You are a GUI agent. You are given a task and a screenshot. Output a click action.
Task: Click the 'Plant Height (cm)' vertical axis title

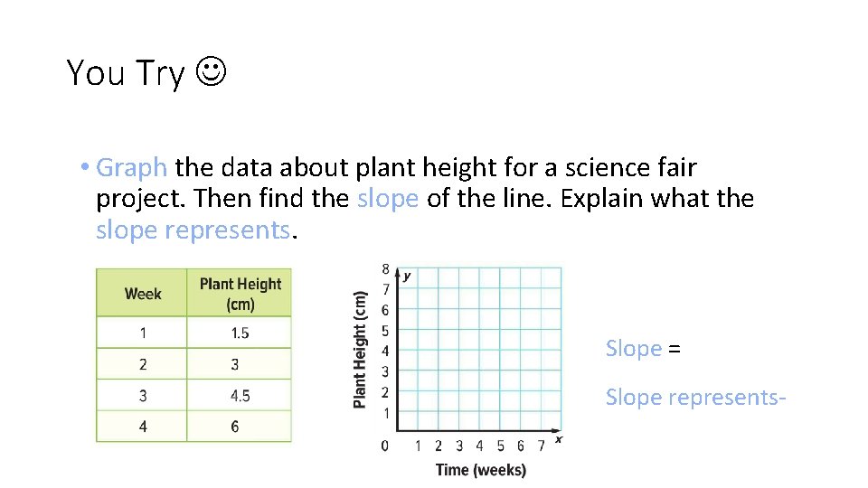pyautogui.click(x=360, y=350)
